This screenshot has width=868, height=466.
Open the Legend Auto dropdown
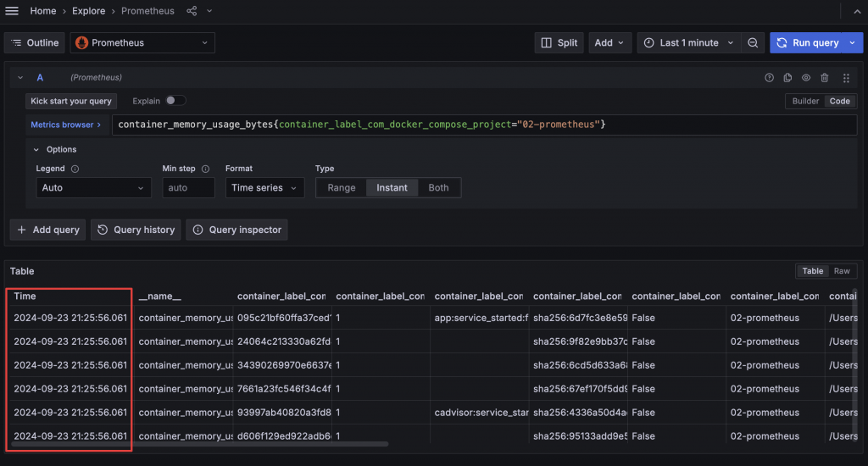(93, 187)
